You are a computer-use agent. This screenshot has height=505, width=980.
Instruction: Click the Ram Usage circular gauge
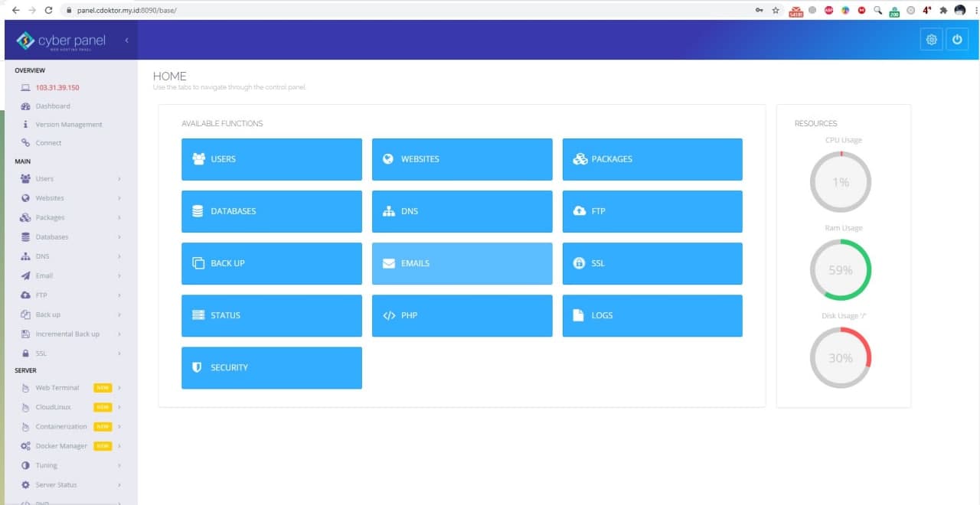(x=841, y=270)
